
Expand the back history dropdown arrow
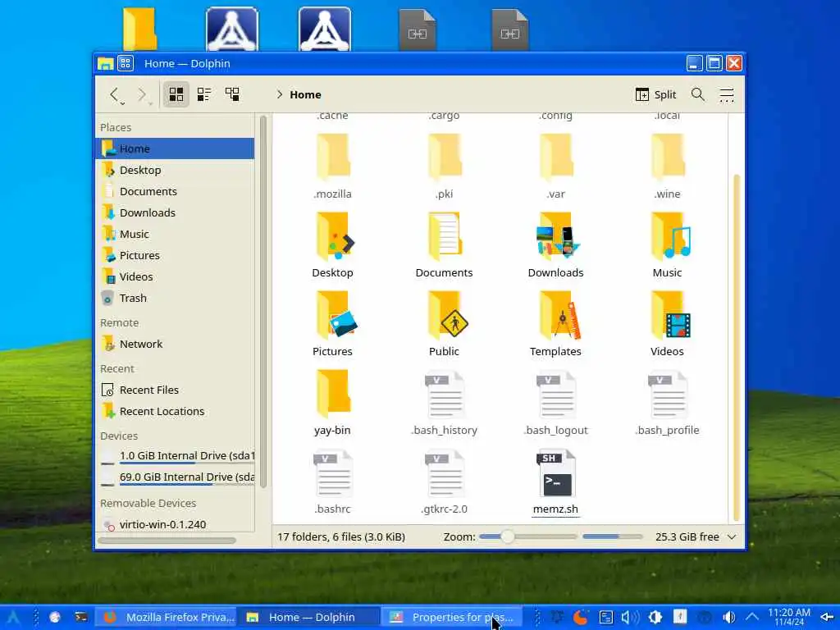(x=123, y=103)
